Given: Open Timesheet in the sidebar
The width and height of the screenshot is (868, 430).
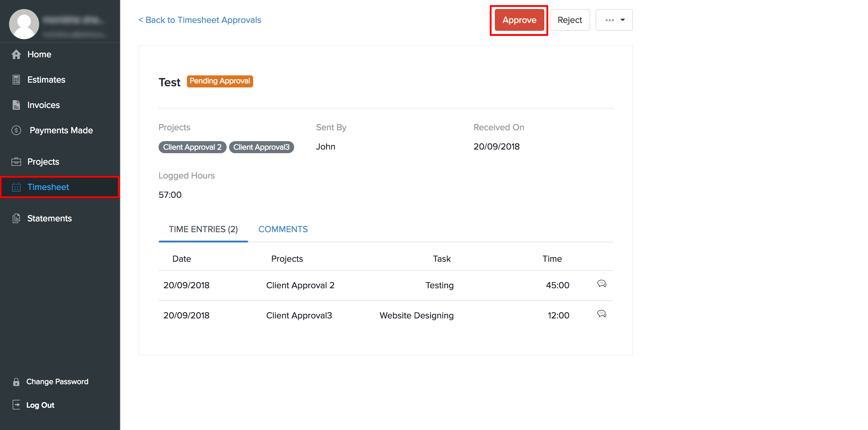Looking at the screenshot, I should 48,187.
